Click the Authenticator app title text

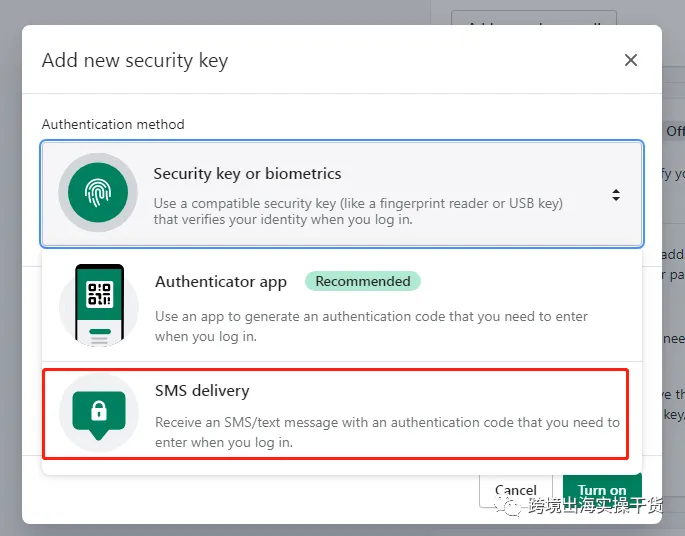pos(221,282)
